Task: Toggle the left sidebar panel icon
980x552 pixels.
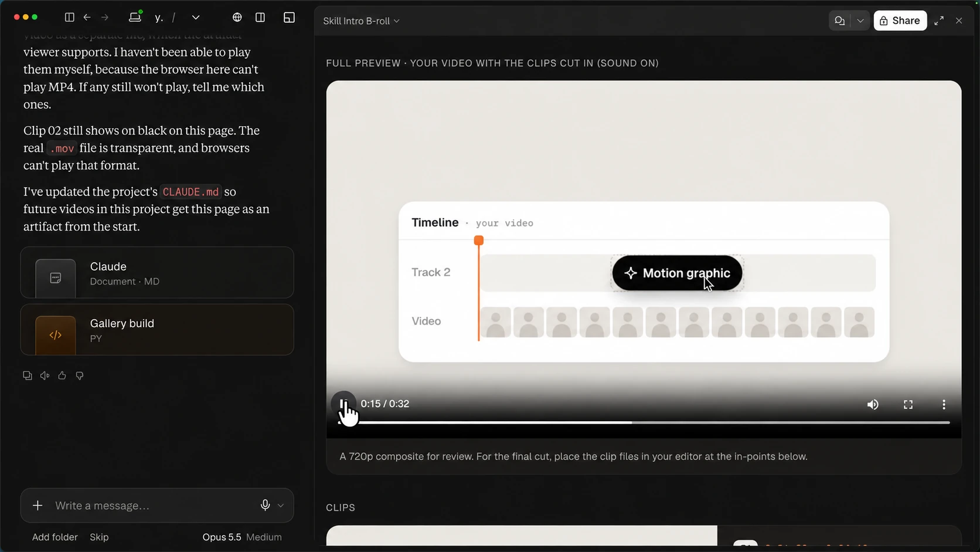Action: [x=69, y=18]
